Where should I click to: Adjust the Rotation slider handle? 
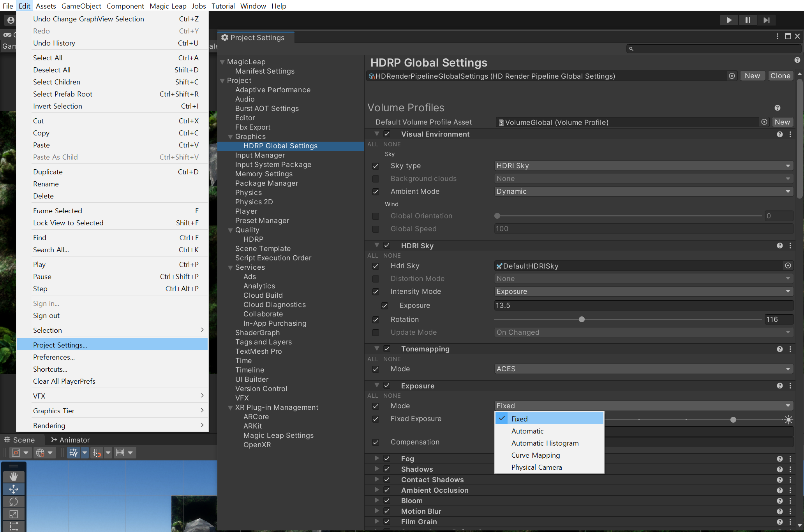(582, 320)
